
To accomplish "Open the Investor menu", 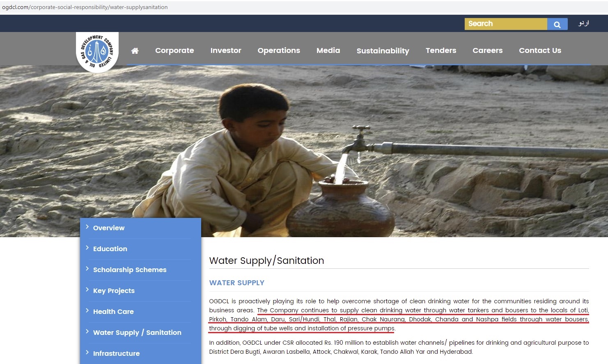I will (x=226, y=50).
